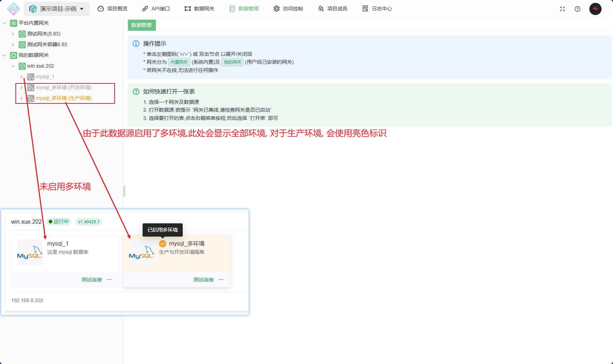The width and height of the screenshot is (613, 364).
Task: Open the 日志中心 panel
Action: click(x=377, y=8)
